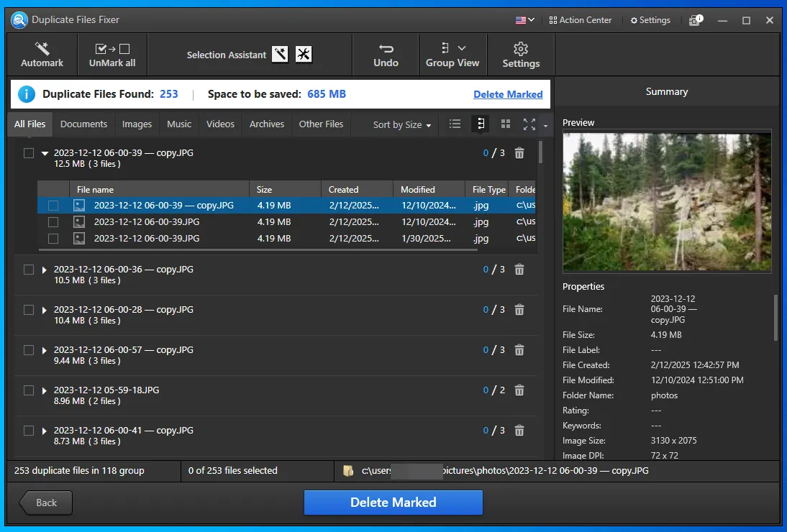Viewport: 787px width, 532px height.
Task: Click the Created column header
Action: click(357, 190)
